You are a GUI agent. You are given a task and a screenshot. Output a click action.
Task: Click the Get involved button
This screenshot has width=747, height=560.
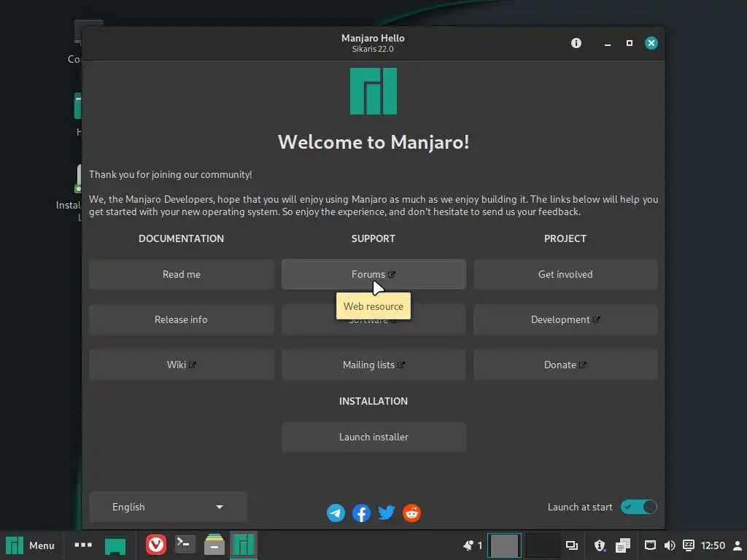(x=565, y=274)
